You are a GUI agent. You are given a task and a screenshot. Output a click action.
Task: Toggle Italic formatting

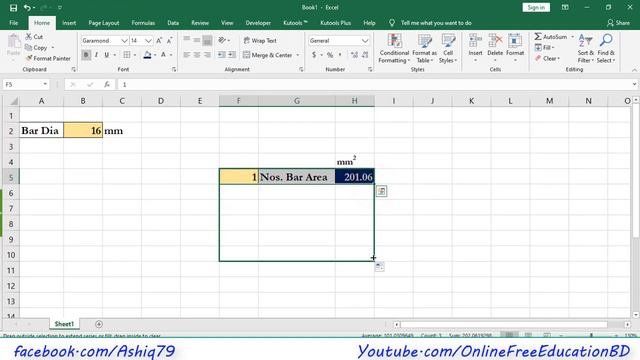click(96, 55)
